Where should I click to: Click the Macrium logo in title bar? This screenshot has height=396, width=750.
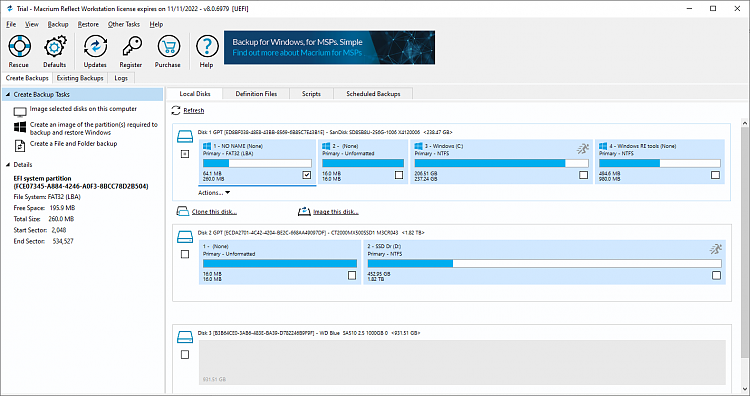(x=9, y=9)
